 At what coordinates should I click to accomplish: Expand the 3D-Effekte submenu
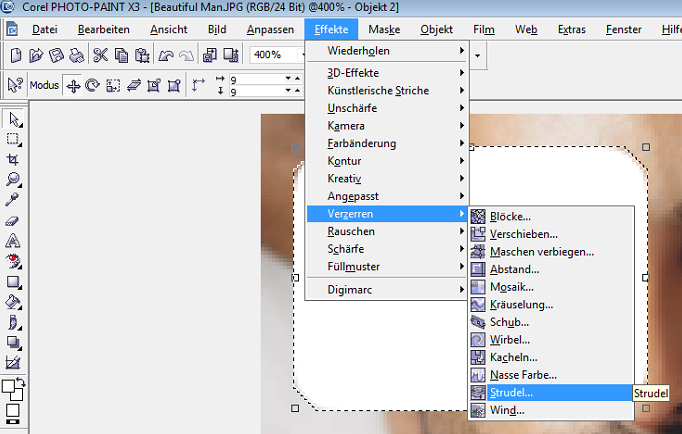coord(387,73)
